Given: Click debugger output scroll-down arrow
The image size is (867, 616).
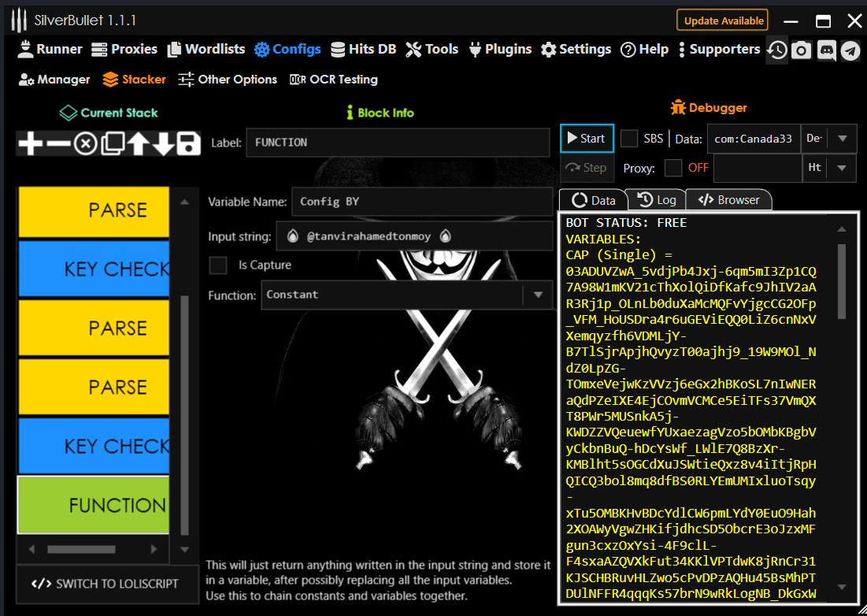Looking at the screenshot, I should tap(842, 587).
